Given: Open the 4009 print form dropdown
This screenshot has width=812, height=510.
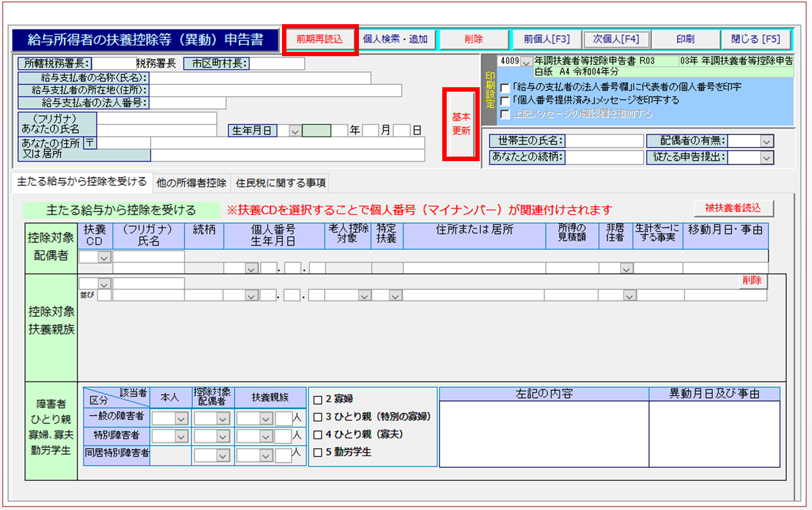Looking at the screenshot, I should 526,62.
